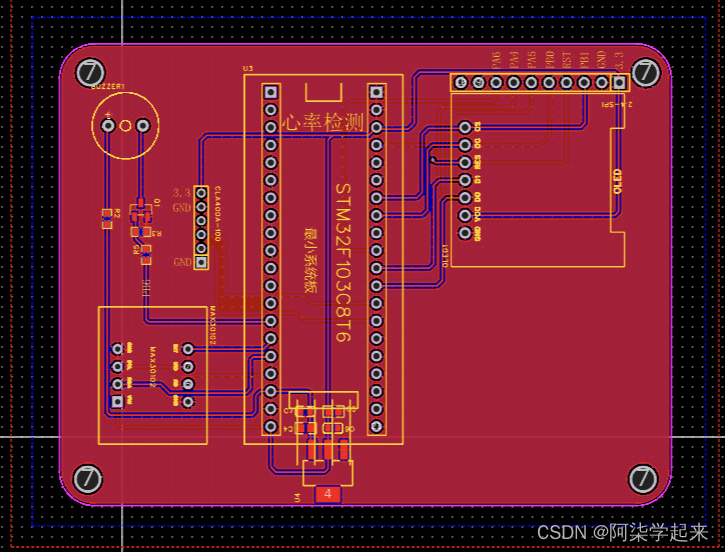The width and height of the screenshot is (725, 552).
Task: Select the C7 capacitor footprint
Action: (305, 411)
